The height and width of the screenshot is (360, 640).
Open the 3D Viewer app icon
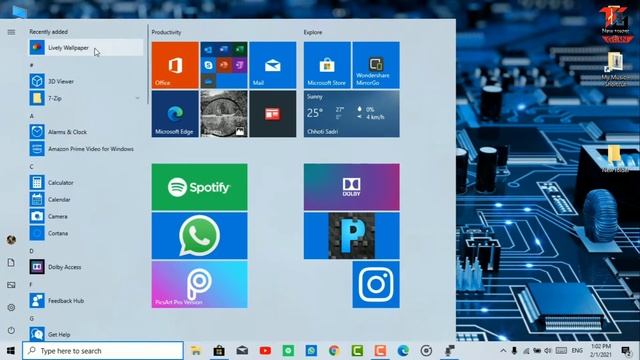click(x=37, y=81)
